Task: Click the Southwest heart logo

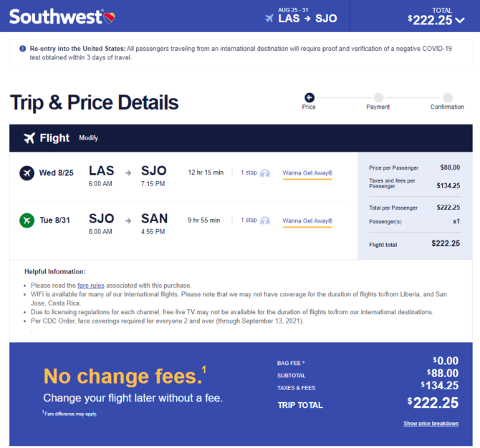Action: pos(109,17)
